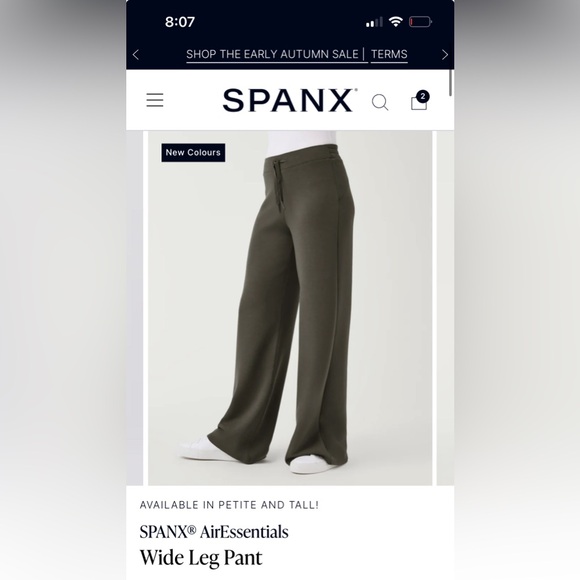The image size is (580, 580).
Task: Tap the SPANX logo to go home
Action: pyautogui.click(x=290, y=100)
